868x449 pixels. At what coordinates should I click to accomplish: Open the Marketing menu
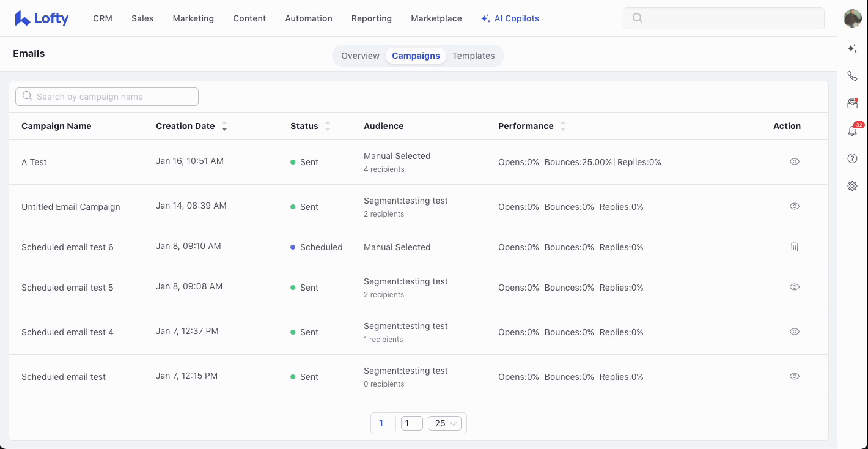pos(193,18)
